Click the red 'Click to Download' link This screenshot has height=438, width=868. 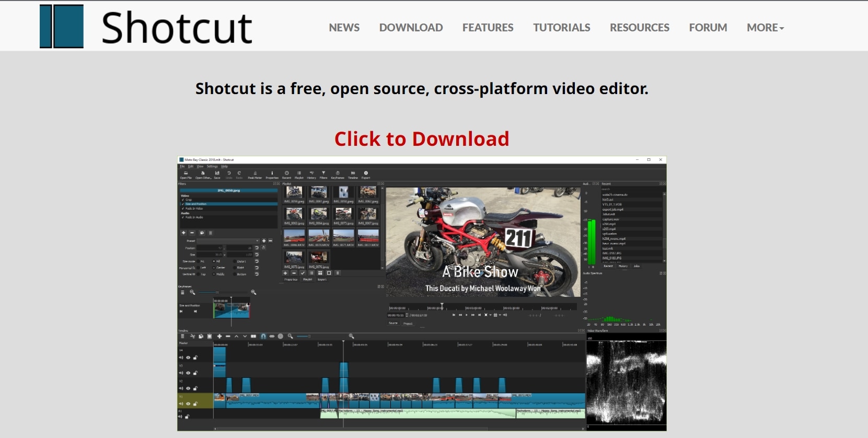(422, 139)
